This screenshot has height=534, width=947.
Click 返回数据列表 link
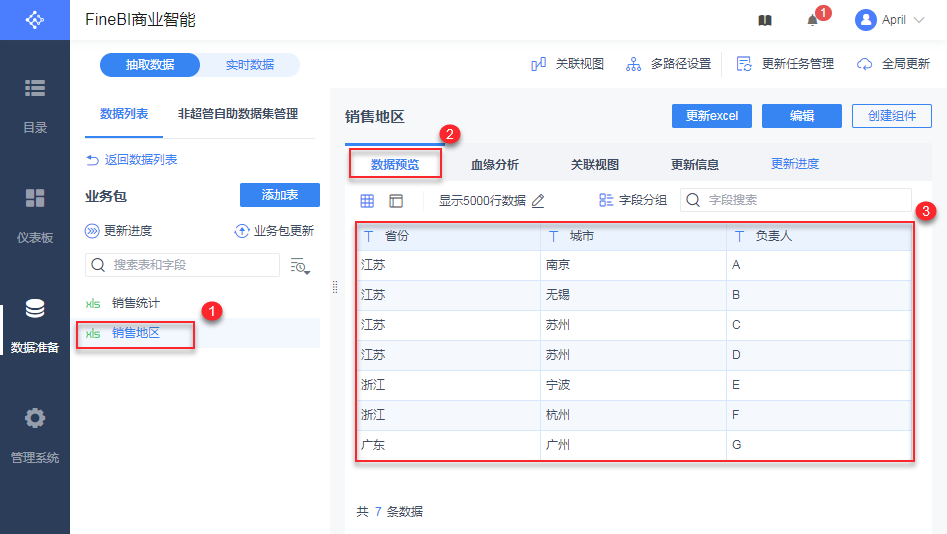click(x=132, y=160)
